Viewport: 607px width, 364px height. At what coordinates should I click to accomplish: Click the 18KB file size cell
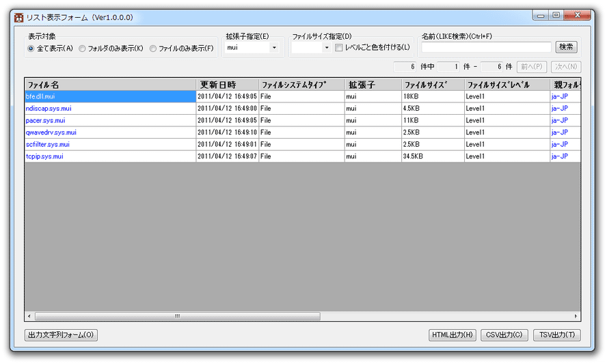pyautogui.click(x=433, y=96)
